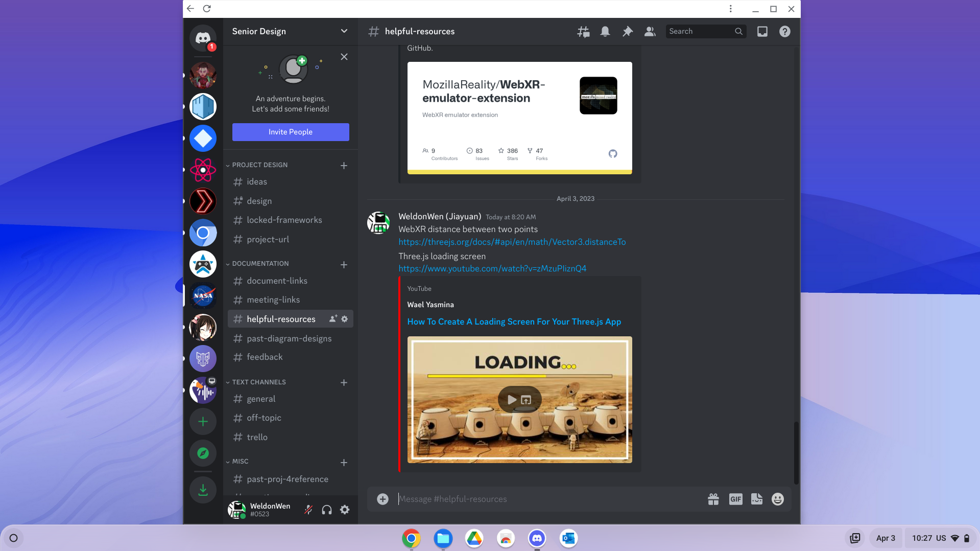Open the Threads icon in channel header
980x551 pixels.
coord(583,32)
